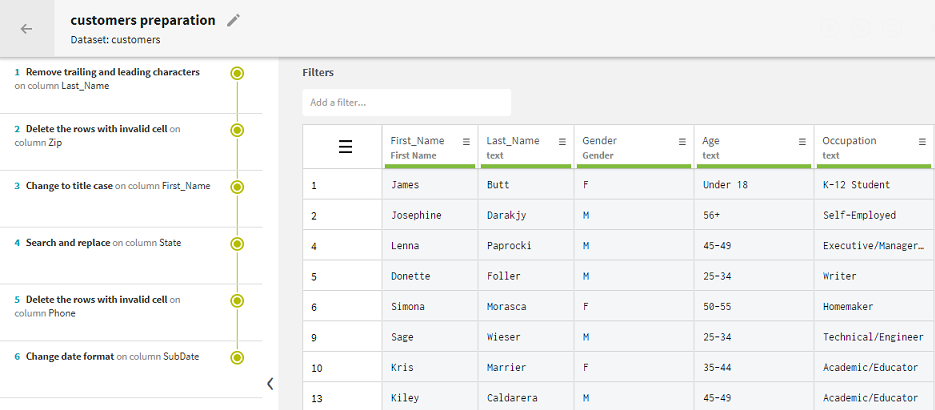Toggle step 3 Change to title case circle
The width and height of the screenshot is (935, 410).
pyautogui.click(x=237, y=186)
